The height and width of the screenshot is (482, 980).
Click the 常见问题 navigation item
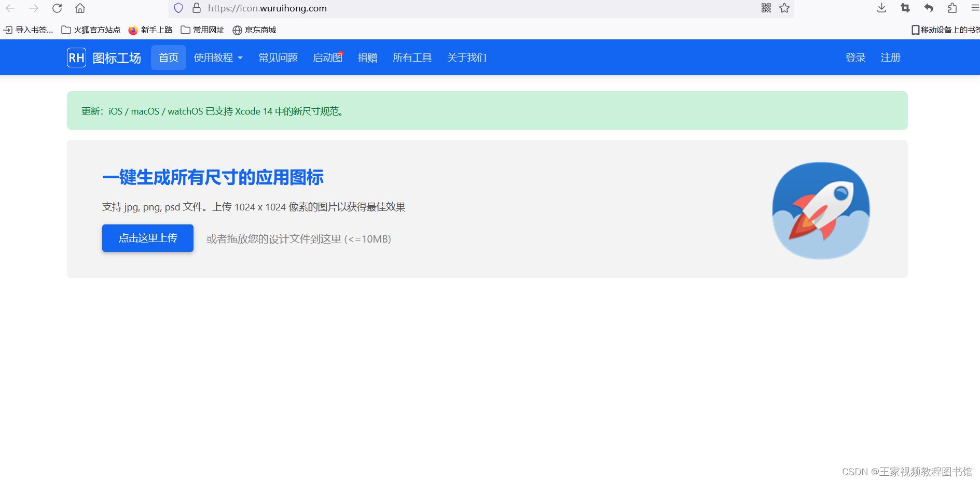(278, 58)
